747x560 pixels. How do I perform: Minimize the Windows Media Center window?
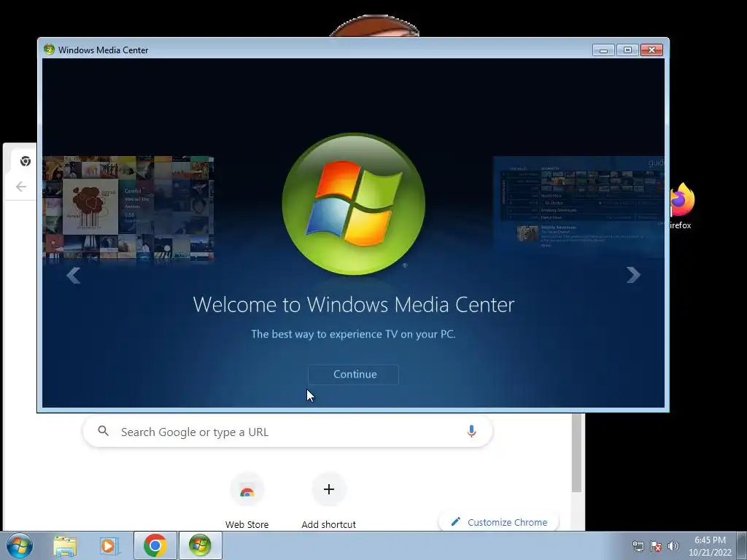click(x=603, y=50)
